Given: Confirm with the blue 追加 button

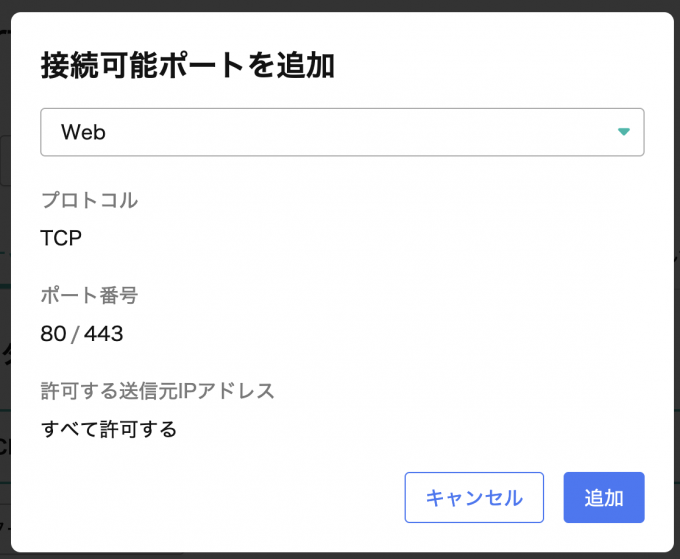Looking at the screenshot, I should 604,497.
